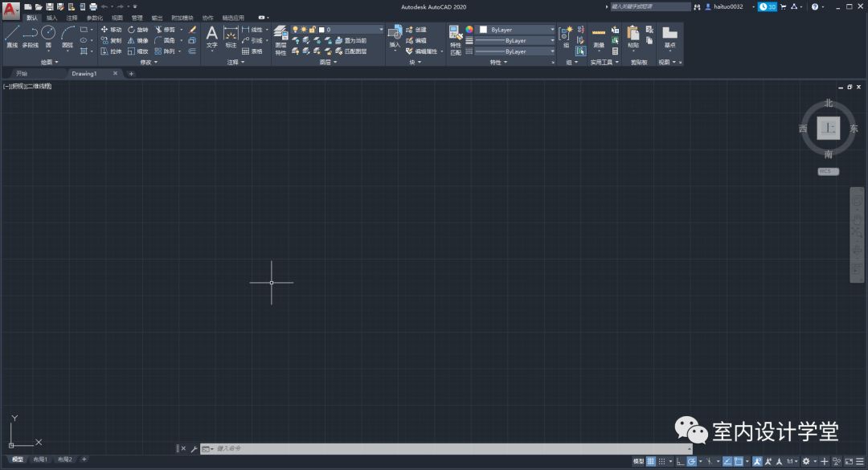Select the Move (移动) modify tool

pos(115,29)
